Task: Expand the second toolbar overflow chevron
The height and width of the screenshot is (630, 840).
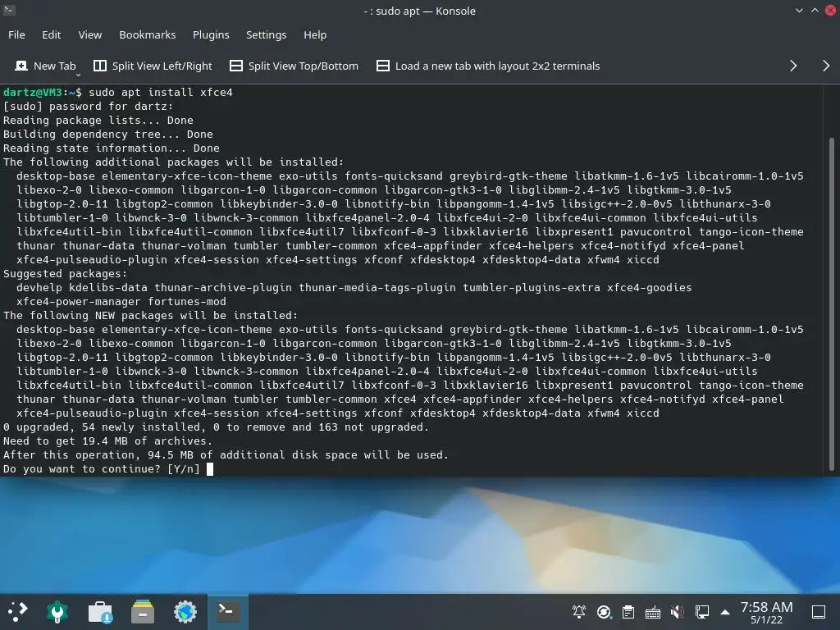Action: [x=825, y=66]
